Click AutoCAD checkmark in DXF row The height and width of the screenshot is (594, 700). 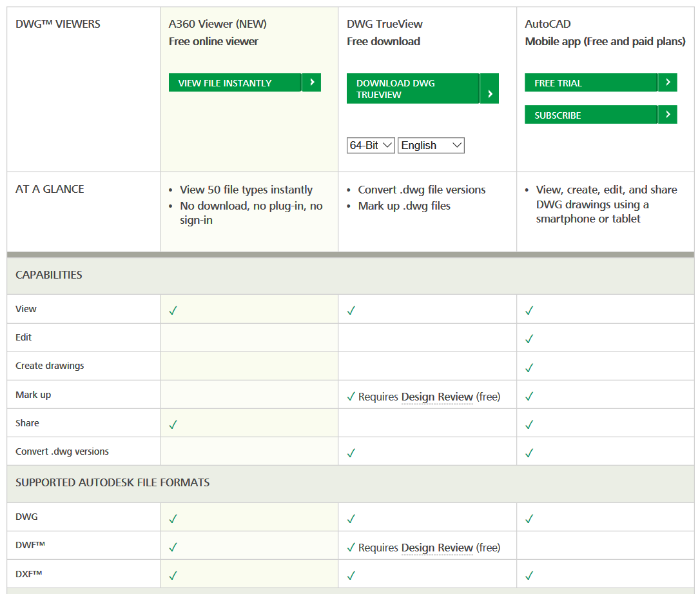pyautogui.click(x=529, y=576)
